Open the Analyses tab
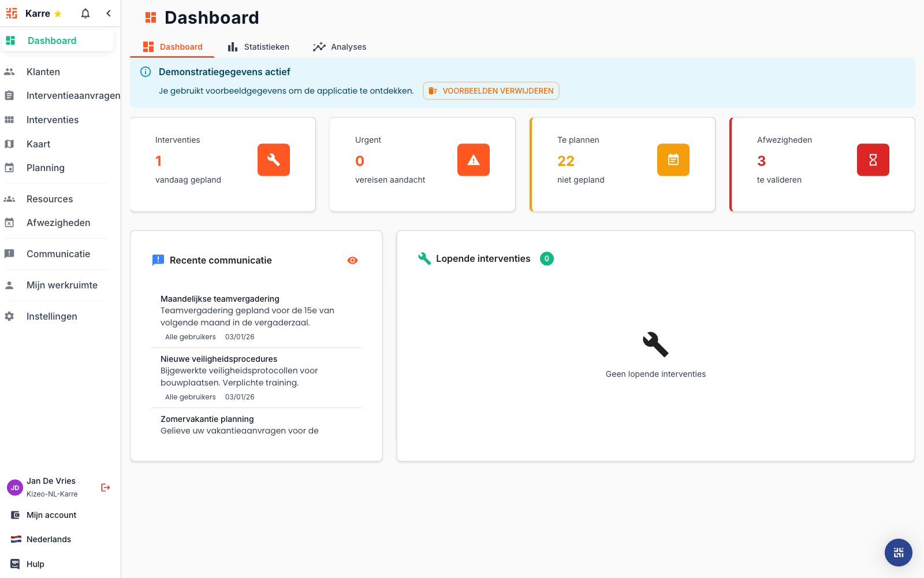 pyautogui.click(x=340, y=47)
